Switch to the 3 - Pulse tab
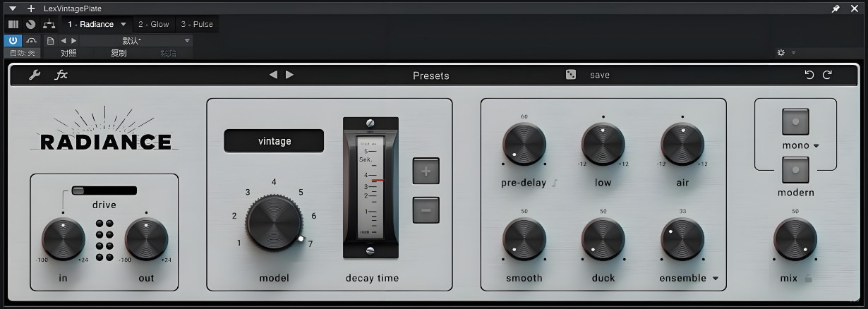Screen dimensions: 868x309 pyautogui.click(x=196, y=24)
